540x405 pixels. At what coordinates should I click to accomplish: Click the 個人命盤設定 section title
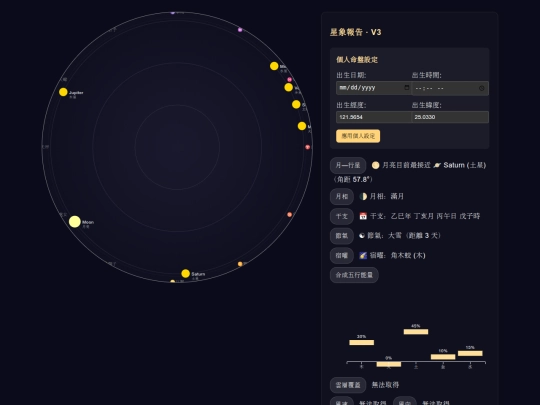357,60
